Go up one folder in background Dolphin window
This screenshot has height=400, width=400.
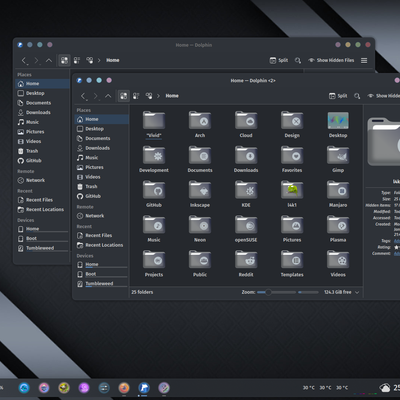click(x=49, y=60)
